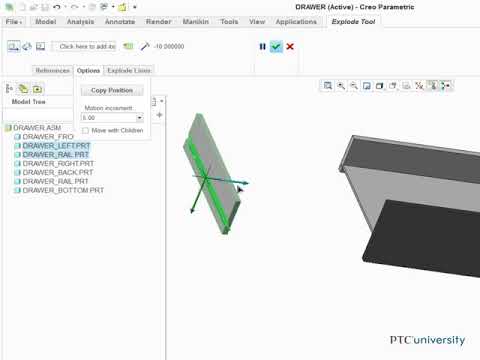Click the Refit view icon
Viewport: 480px width, 360px height.
(328, 86)
